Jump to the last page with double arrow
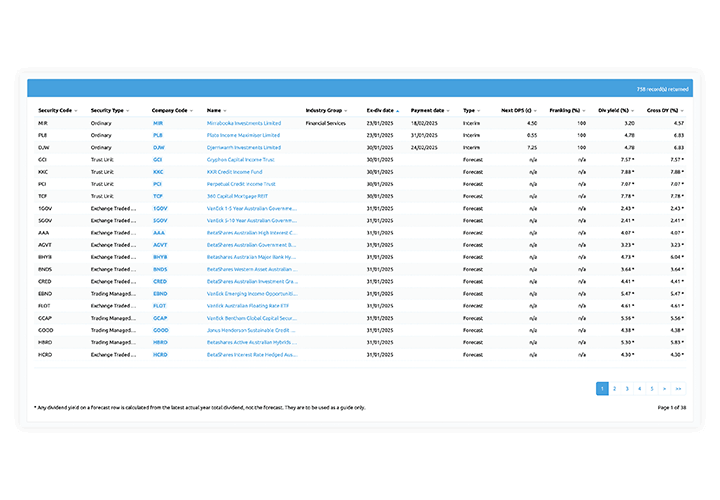Image resolution: width=720 pixels, height=500 pixels. pyautogui.click(x=678, y=389)
